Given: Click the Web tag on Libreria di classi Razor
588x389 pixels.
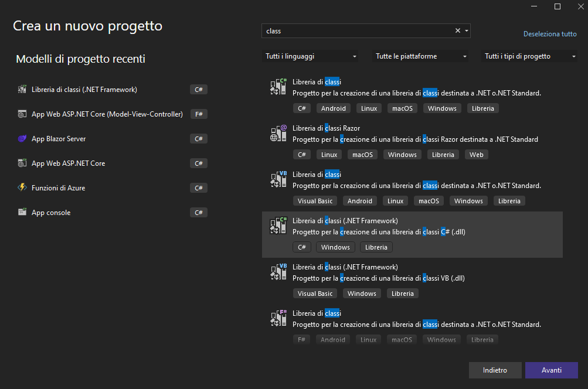Looking at the screenshot, I should 476,155.
